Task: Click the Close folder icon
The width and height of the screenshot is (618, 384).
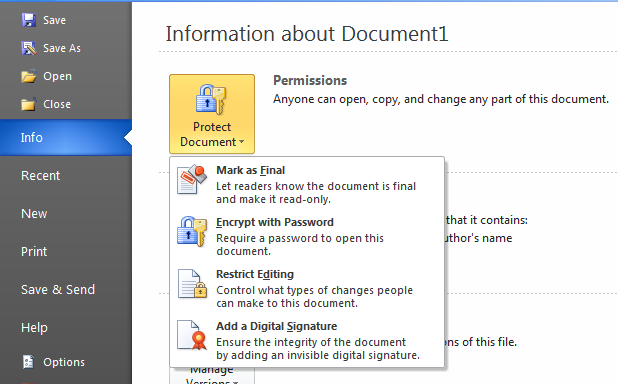Action: [28, 104]
